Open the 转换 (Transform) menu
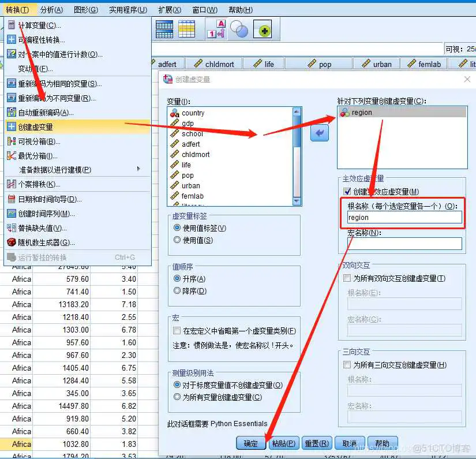Image resolution: width=476 pixels, height=459 pixels. [x=17, y=10]
